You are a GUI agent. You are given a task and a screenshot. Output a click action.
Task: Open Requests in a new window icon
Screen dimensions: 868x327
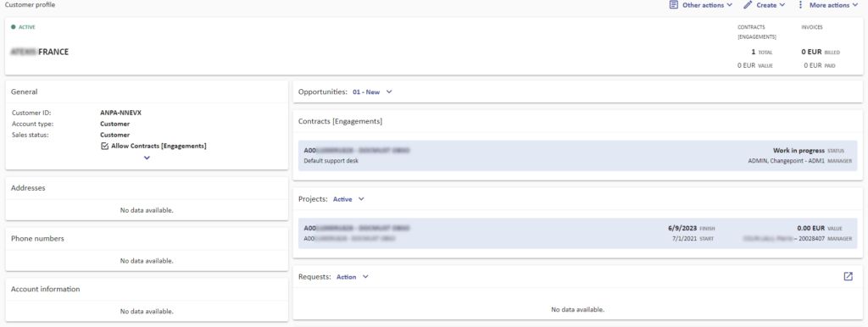pyautogui.click(x=848, y=276)
